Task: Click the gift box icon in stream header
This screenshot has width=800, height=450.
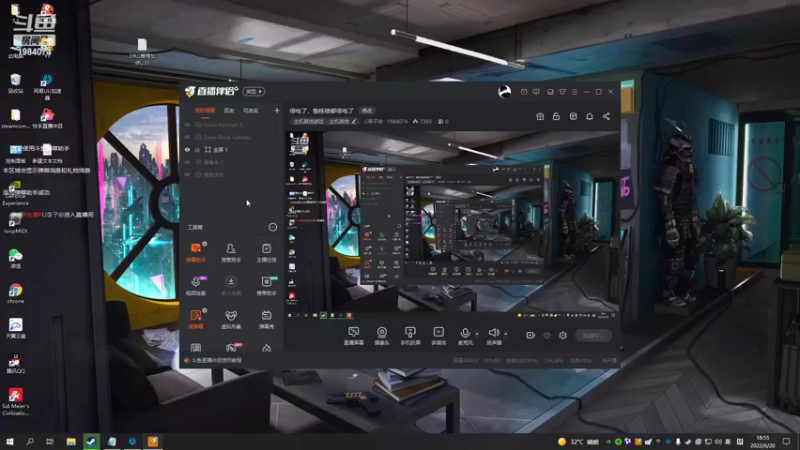Action: [x=540, y=116]
